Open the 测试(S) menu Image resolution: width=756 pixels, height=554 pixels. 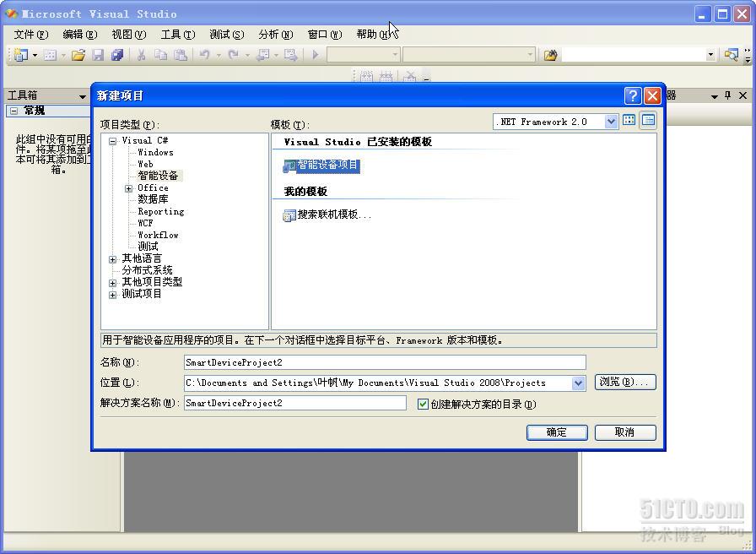pos(227,35)
